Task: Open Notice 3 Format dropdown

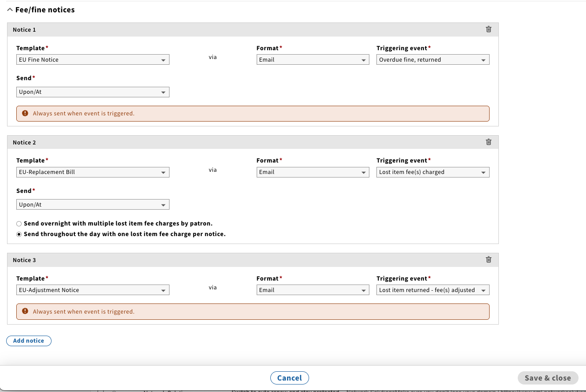Action: (x=313, y=290)
